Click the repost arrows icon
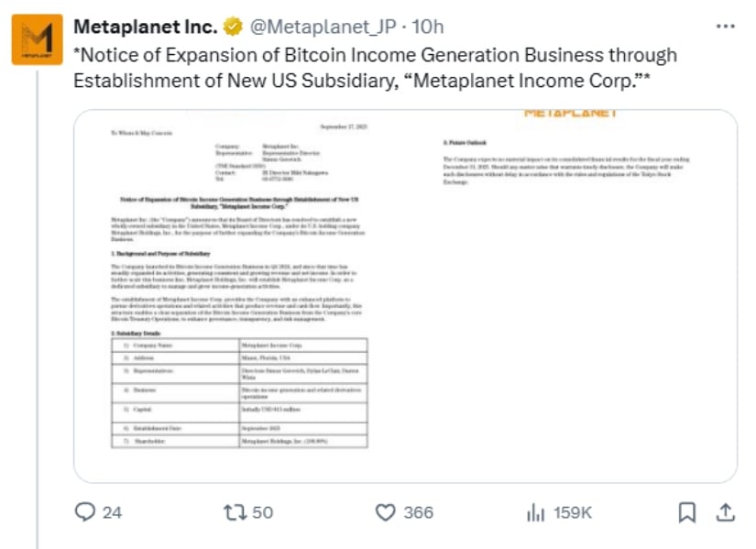The height and width of the screenshot is (549, 756). click(236, 512)
